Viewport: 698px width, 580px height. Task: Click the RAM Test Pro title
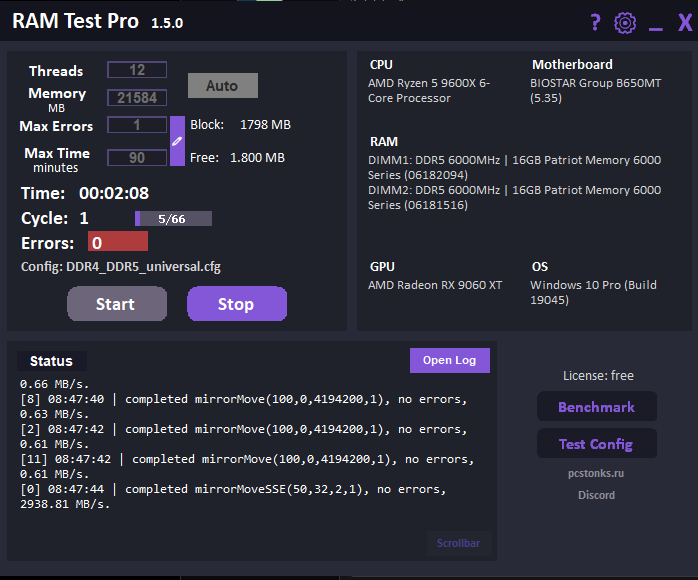pos(75,21)
